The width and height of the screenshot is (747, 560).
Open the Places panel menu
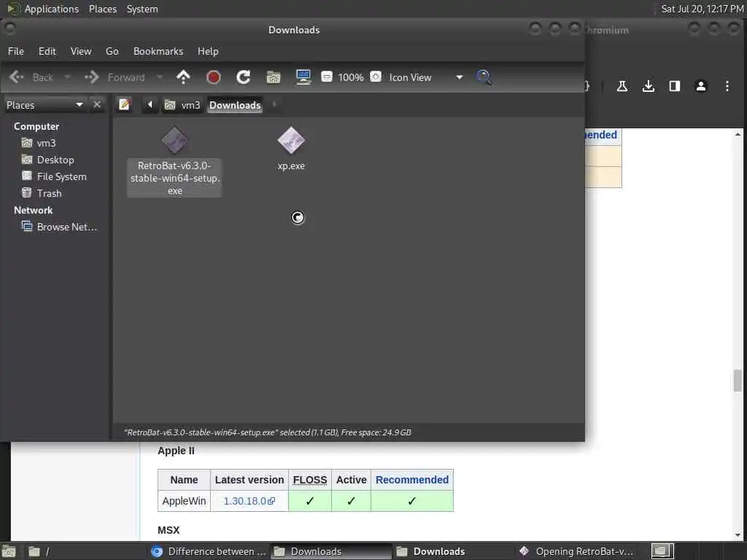(x=102, y=9)
